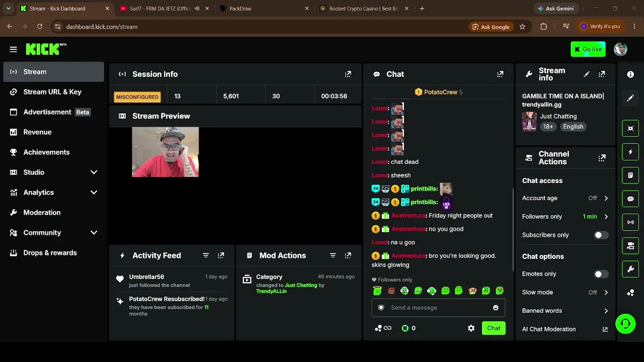Toggle the Channel Actions widget in right rail
Image resolution: width=644 pixels, height=362 pixels.
point(630,245)
